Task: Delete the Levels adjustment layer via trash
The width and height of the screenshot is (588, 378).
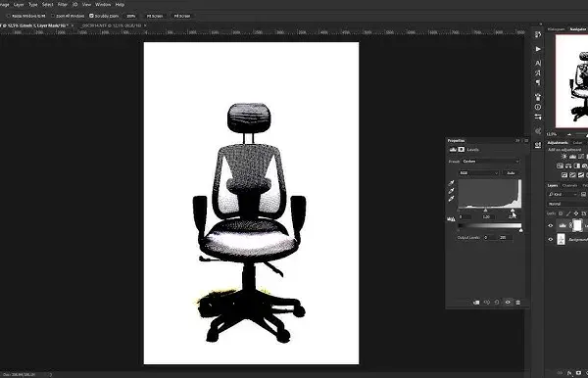Action: click(x=517, y=303)
